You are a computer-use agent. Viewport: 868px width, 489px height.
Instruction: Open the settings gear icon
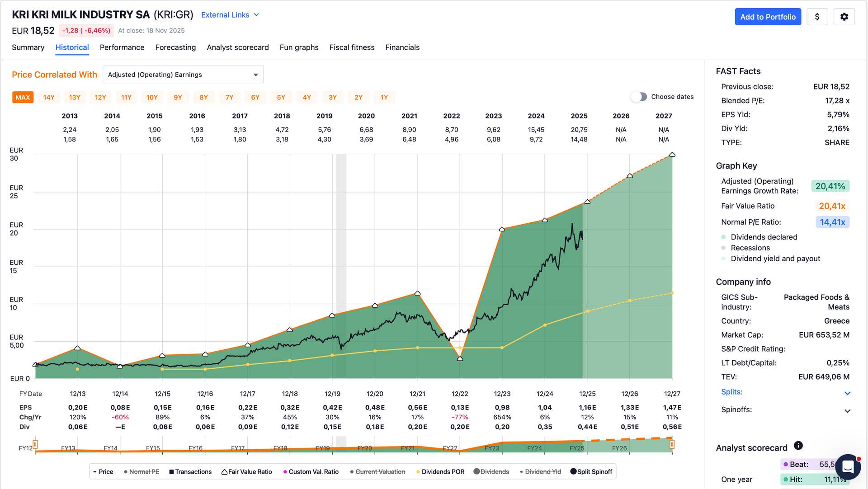coord(844,17)
